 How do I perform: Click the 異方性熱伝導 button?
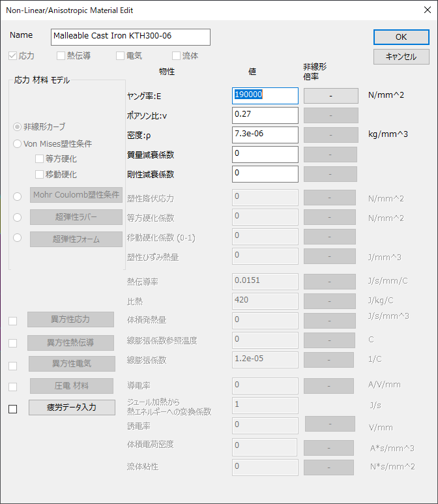pos(70,343)
